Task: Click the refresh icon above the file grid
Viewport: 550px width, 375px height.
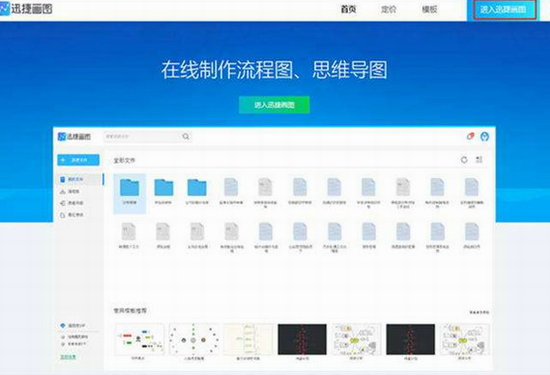Action: [x=464, y=160]
